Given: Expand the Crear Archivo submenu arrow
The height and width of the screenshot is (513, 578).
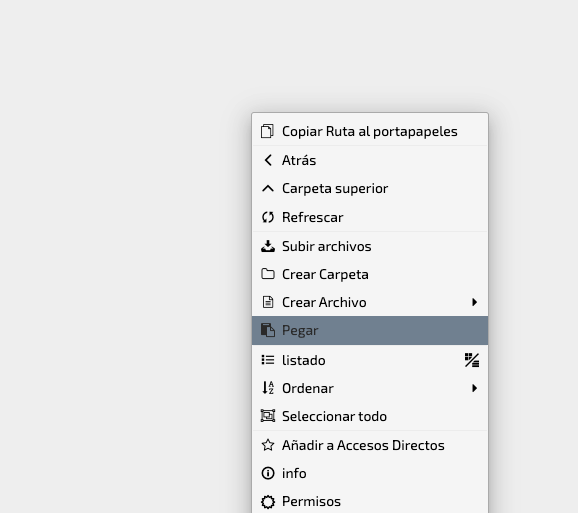Looking at the screenshot, I should tap(474, 302).
